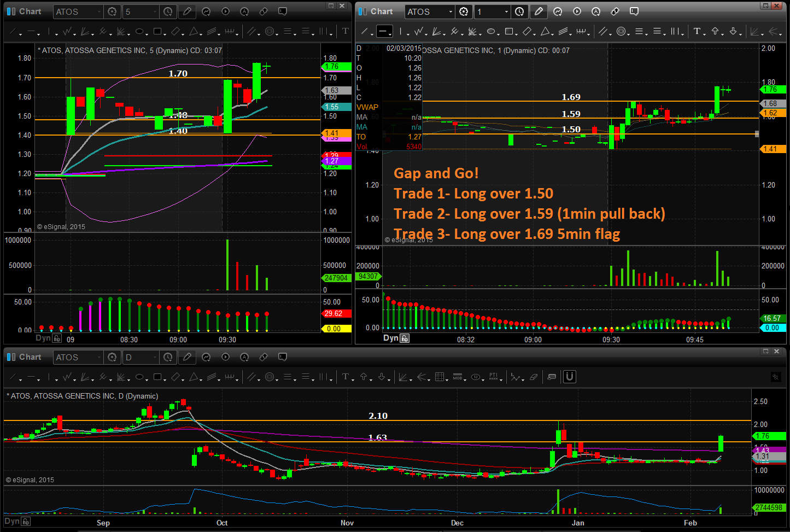Toggle drawing pencil mode in 5-minute chart
Viewport: 790px width, 532px height.
pyautogui.click(x=187, y=11)
